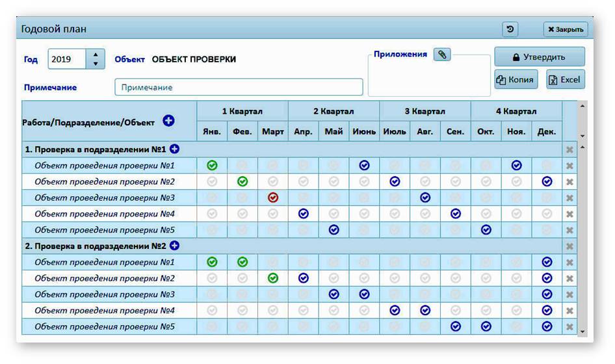This screenshot has height=364, width=615.
Task: Click the Окт. column header
Action: [486, 131]
